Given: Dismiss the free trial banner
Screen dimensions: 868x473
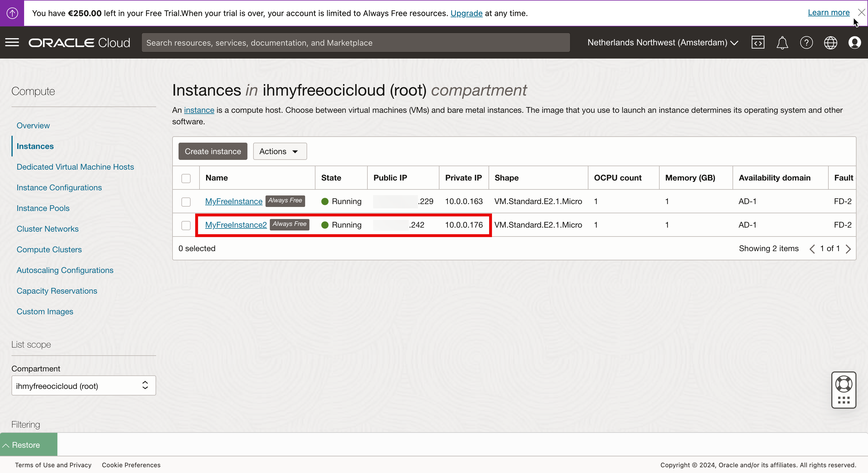Looking at the screenshot, I should (862, 12).
